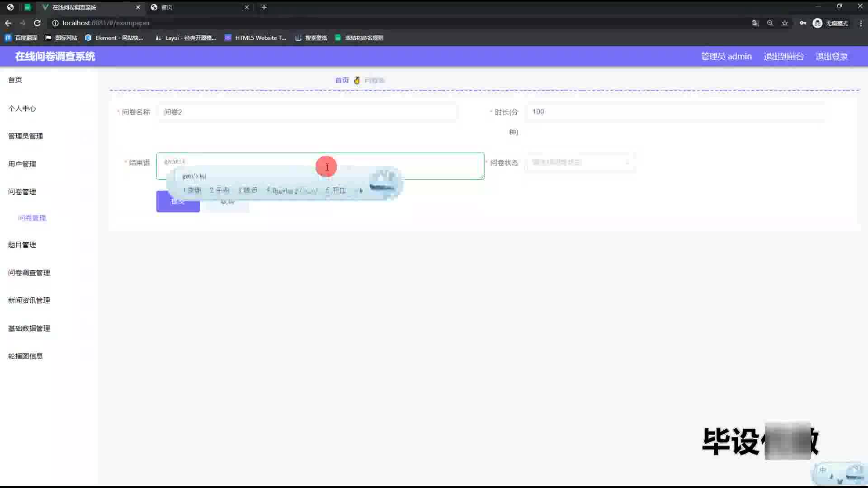This screenshot has height=488, width=868.
Task: Expand the 问卷管理 sidebar menu
Action: (x=22, y=192)
